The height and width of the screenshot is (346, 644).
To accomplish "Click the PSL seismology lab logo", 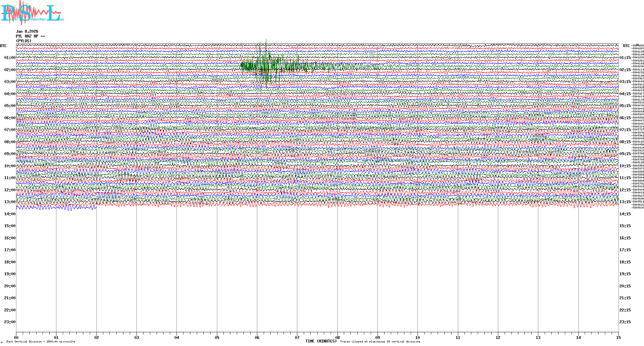I will click(32, 13).
